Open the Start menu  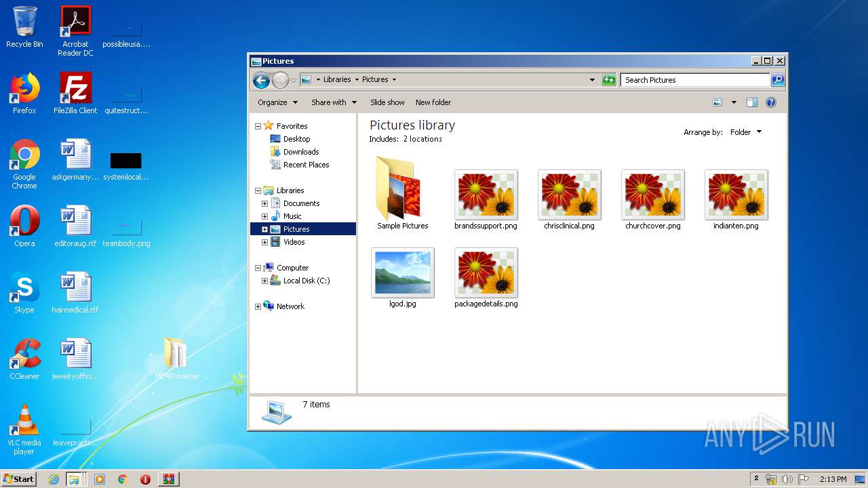tap(19, 479)
